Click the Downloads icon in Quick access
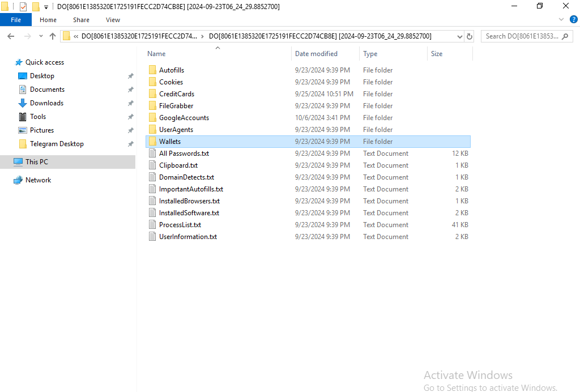This screenshot has width=580, height=392. tap(23, 103)
